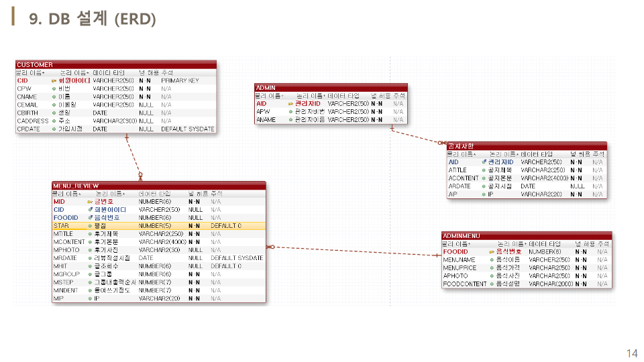Click the blue '음식번호' logical name in MENU_REVIEW
The height and width of the screenshot is (362, 644).
tap(107, 218)
